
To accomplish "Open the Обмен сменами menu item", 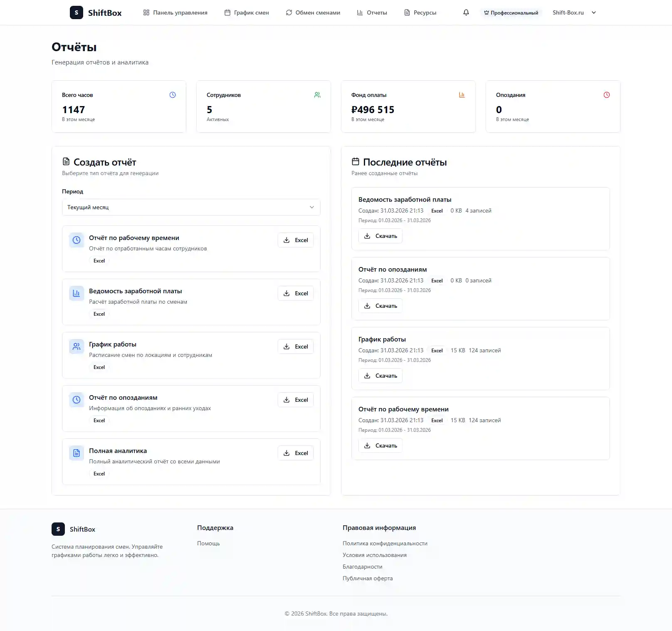I will 313,12.
